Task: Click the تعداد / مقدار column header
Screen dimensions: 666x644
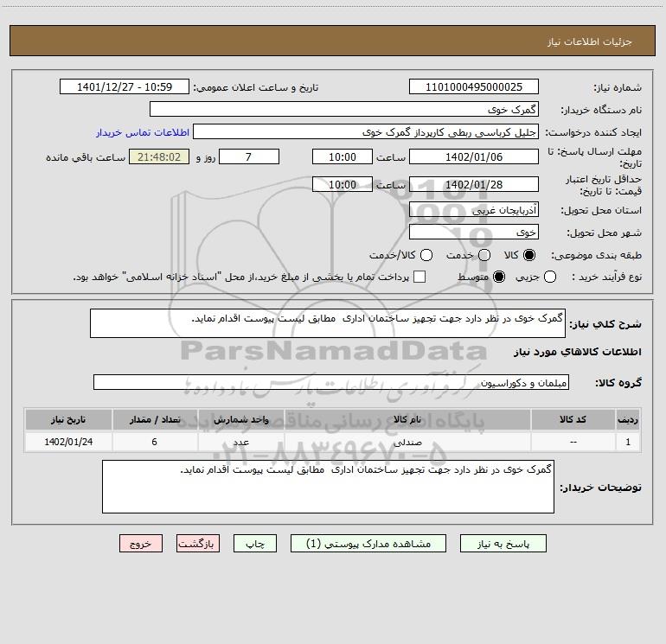Action: coord(155,419)
